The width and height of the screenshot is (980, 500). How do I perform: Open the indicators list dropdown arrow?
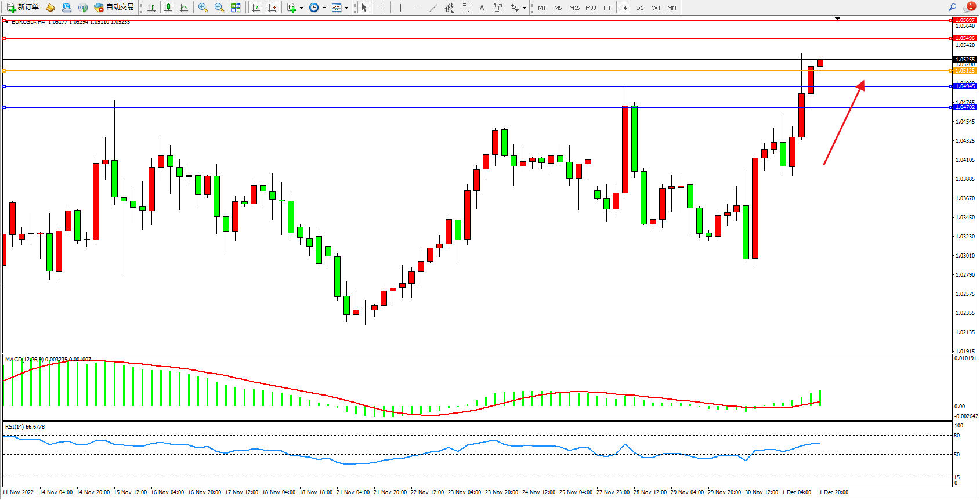click(301, 8)
